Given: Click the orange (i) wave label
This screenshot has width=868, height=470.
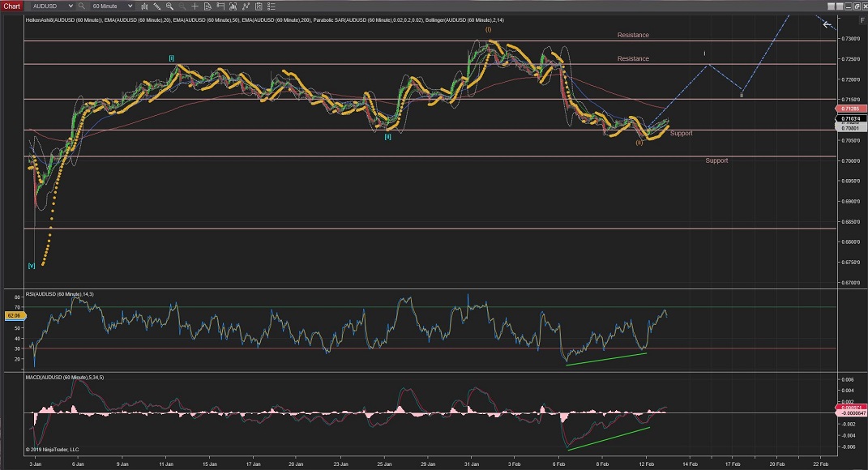Looking at the screenshot, I should click(x=488, y=30).
